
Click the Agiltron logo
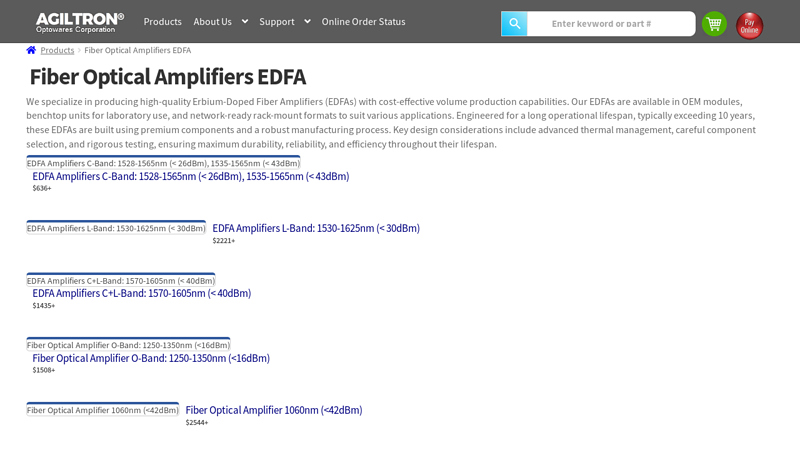[x=80, y=22]
